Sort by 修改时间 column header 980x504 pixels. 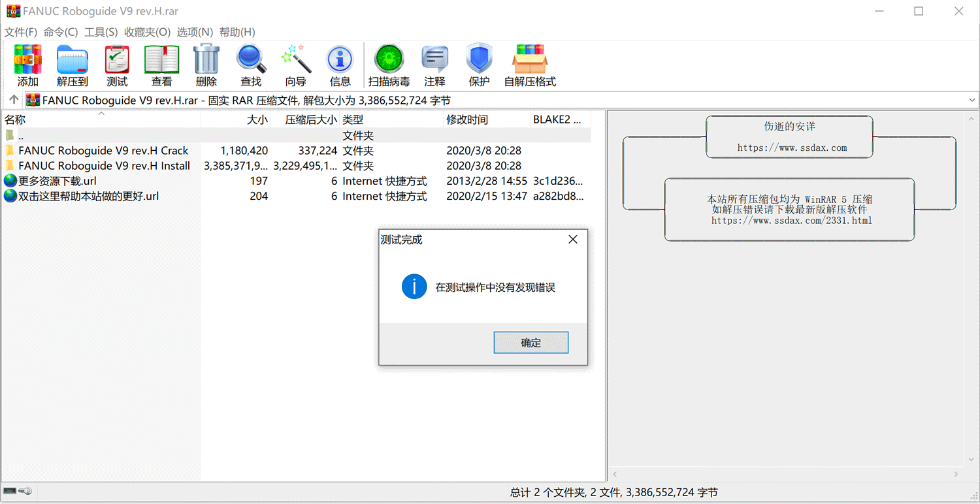tap(487, 119)
